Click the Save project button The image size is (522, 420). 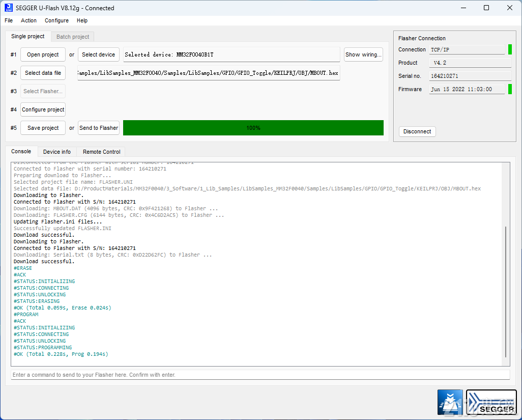[x=43, y=128]
